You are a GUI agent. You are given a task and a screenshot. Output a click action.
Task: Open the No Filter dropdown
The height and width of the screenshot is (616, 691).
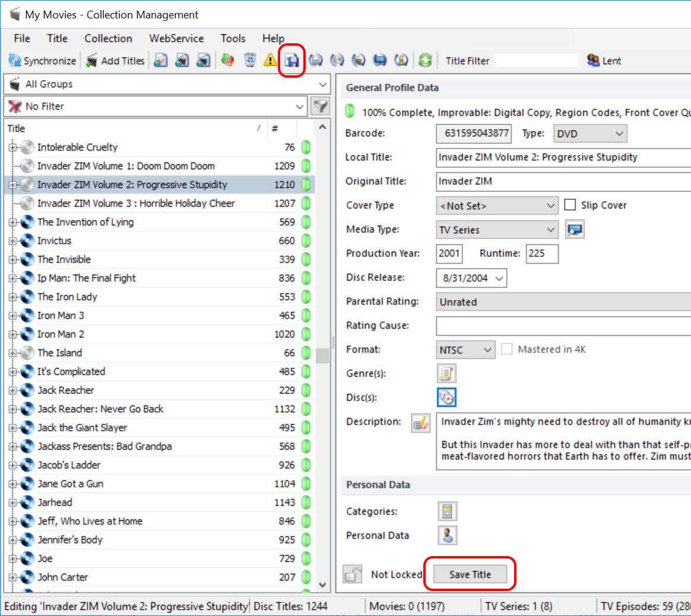tap(300, 107)
